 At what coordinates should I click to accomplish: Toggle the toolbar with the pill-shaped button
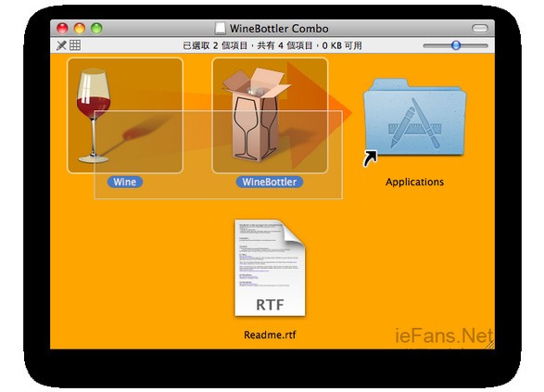(480, 28)
